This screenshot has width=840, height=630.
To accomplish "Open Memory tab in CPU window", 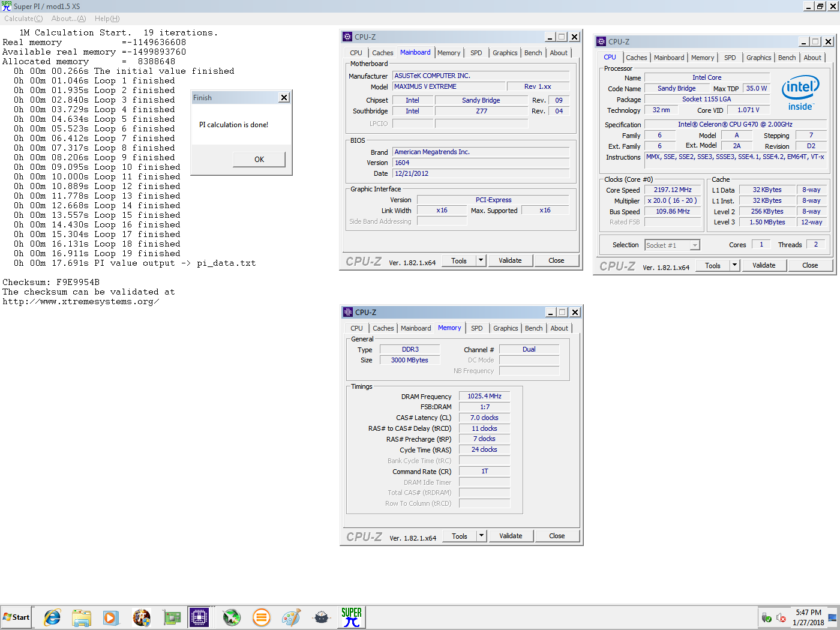I will coord(703,58).
